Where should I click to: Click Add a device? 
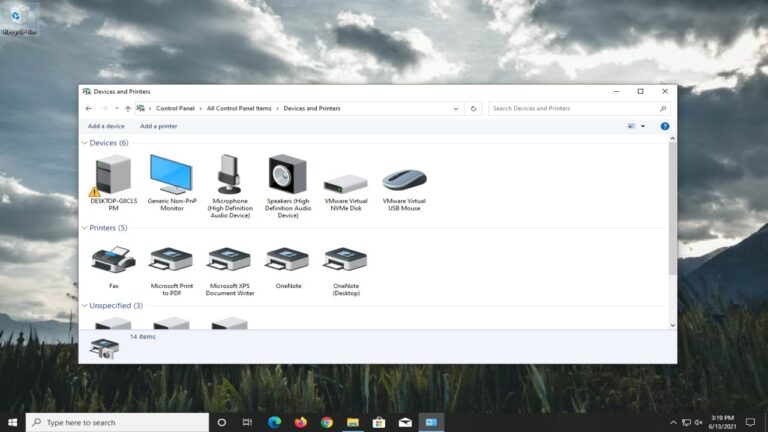click(x=106, y=126)
